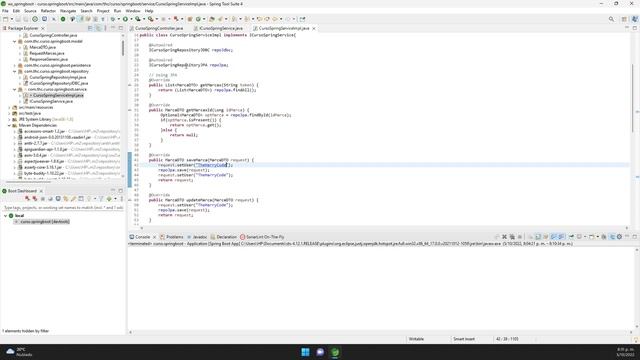Open the New file dropdown arrow

[11, 19]
